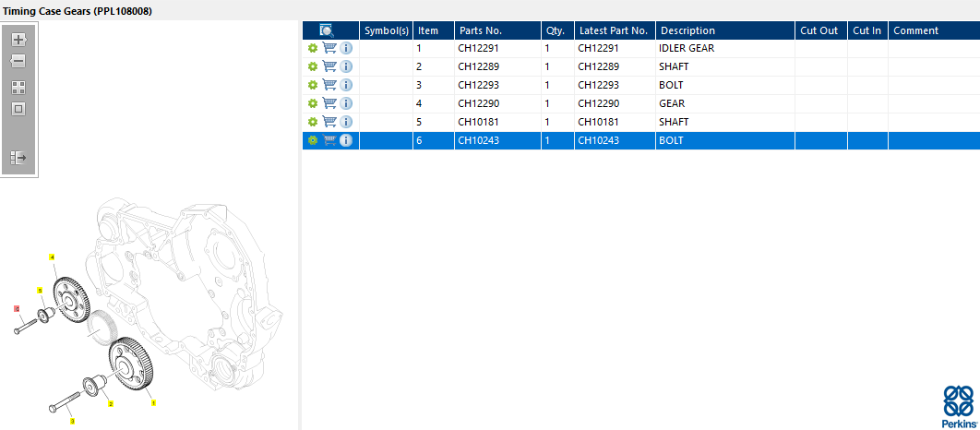This screenshot has width=980, height=430.
Task: Sort by Latest Part No. column header
Action: tap(615, 30)
